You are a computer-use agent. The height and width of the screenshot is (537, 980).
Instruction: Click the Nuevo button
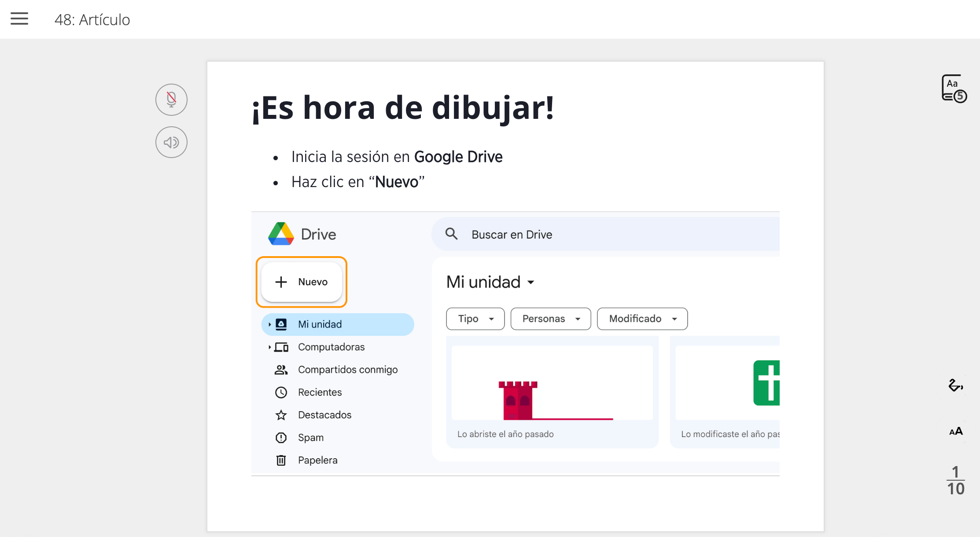pos(302,282)
